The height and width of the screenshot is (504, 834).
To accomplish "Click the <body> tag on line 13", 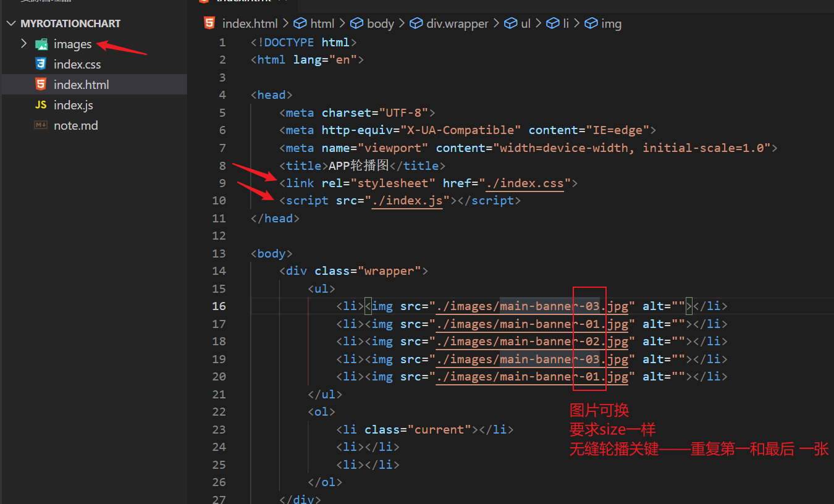I will pos(272,253).
